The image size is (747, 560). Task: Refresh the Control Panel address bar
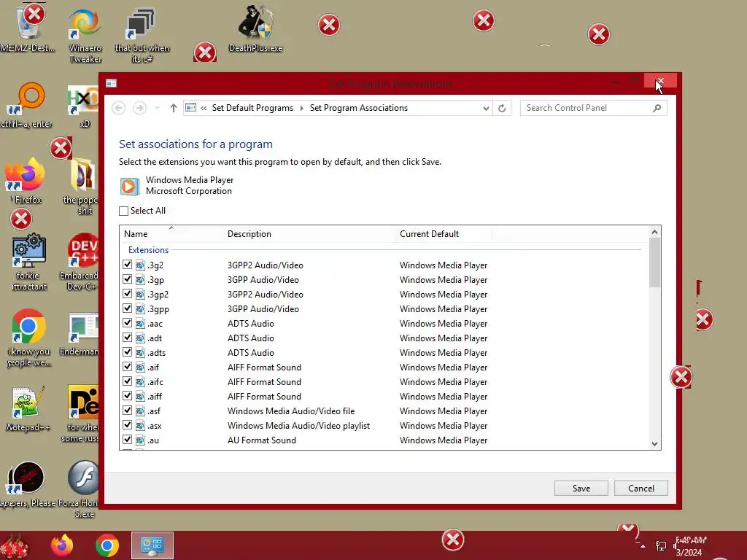click(x=502, y=108)
